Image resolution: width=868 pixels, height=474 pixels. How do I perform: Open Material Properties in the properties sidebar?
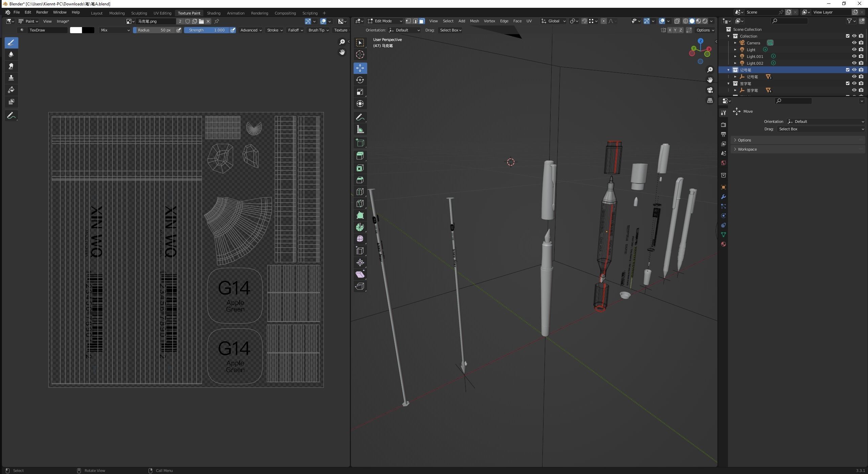723,244
